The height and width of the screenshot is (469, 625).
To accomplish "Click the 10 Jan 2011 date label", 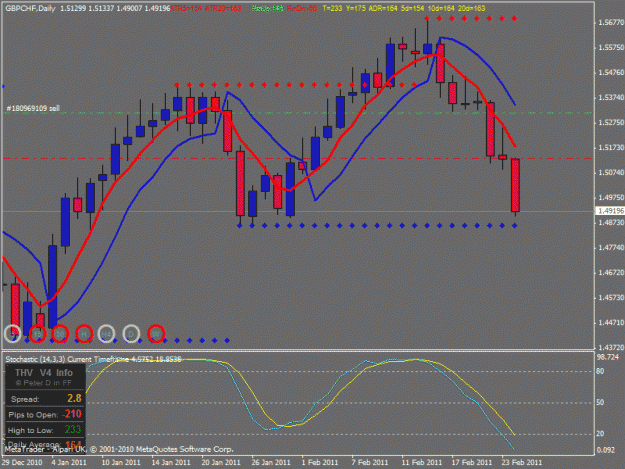I will (x=121, y=462).
